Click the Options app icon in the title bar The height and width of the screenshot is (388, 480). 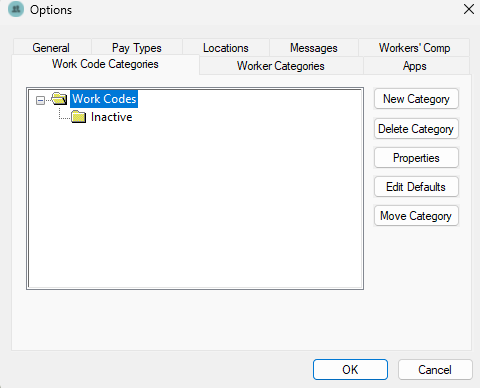[16, 9]
